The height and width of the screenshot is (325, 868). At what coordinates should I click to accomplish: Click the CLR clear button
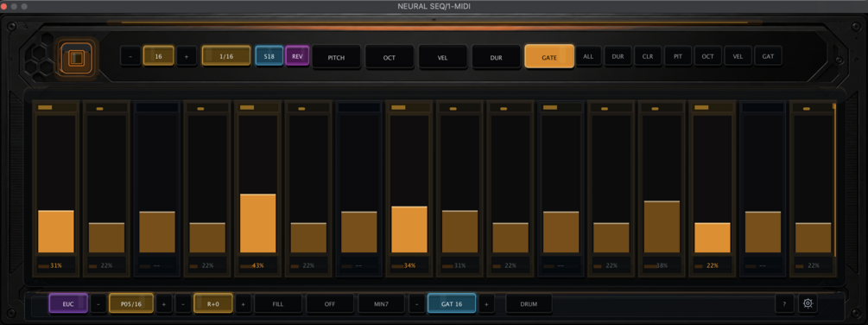647,56
